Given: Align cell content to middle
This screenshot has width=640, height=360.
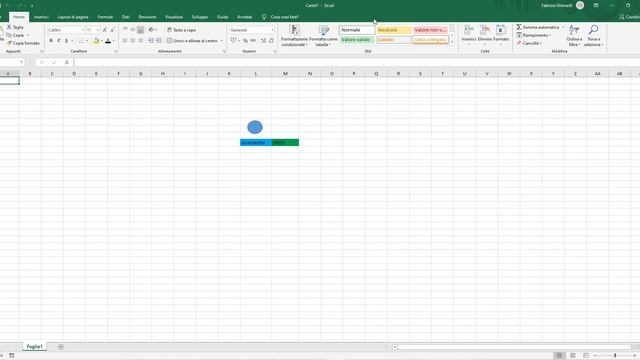Looking at the screenshot, I should (133, 30).
